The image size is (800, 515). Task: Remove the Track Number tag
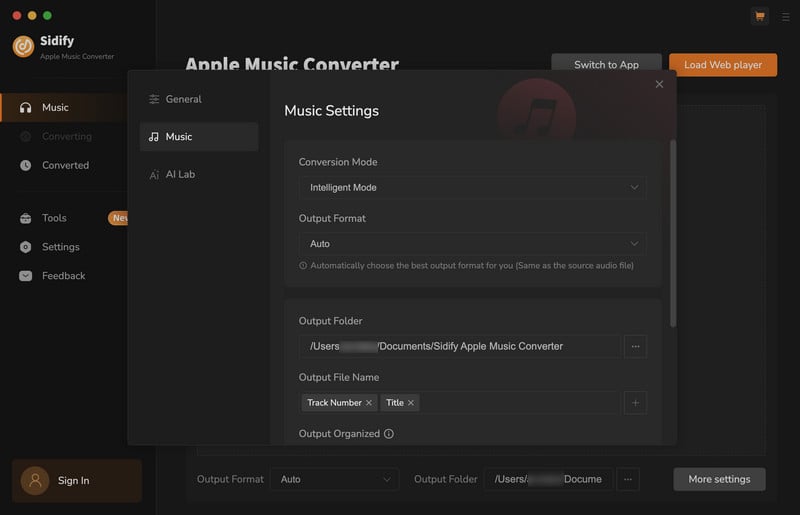click(x=368, y=403)
